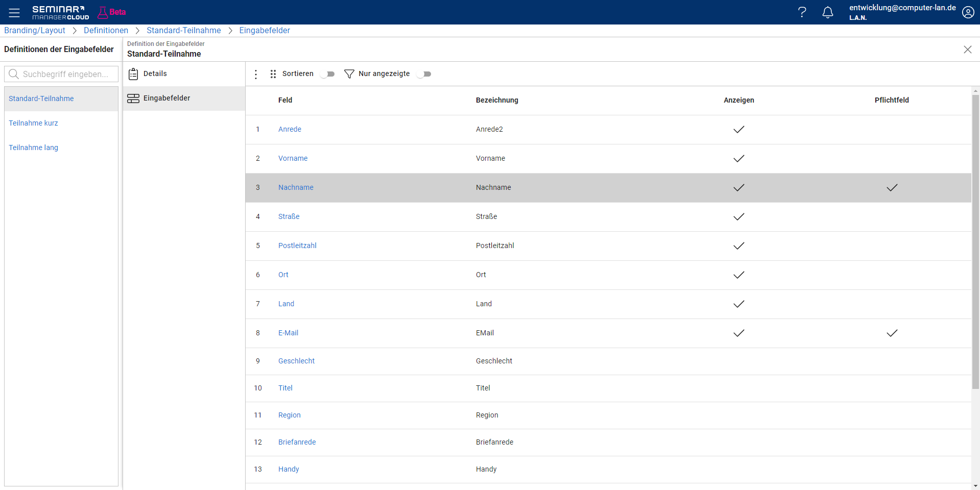Focus the Suchbegriff eingeben search field
Screen dimensions: 980x490
pos(61,74)
